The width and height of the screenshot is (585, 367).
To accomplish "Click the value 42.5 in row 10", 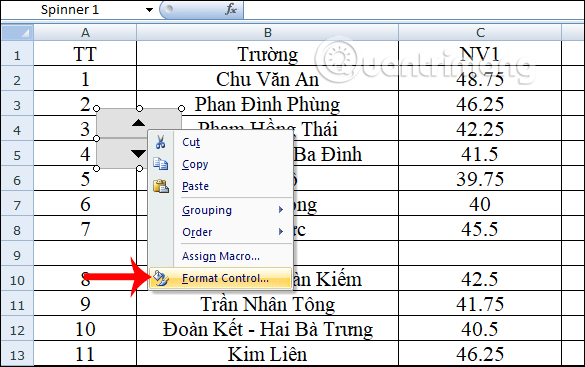I will point(480,278).
